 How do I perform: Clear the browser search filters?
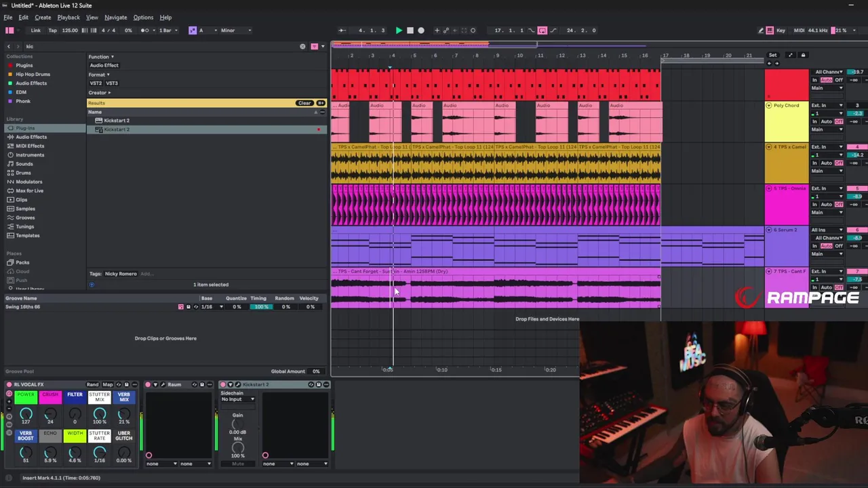point(304,103)
